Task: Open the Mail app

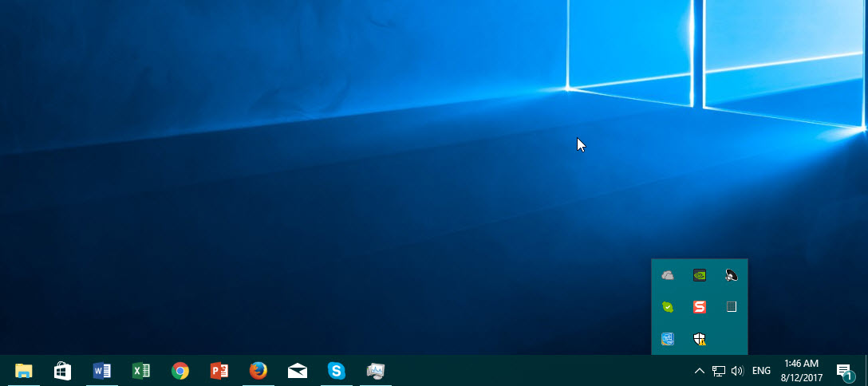Action: click(297, 371)
